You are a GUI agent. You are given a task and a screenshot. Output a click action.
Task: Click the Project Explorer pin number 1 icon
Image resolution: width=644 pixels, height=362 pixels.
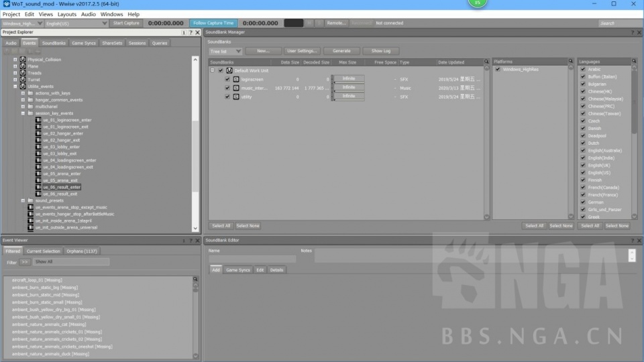click(184, 32)
